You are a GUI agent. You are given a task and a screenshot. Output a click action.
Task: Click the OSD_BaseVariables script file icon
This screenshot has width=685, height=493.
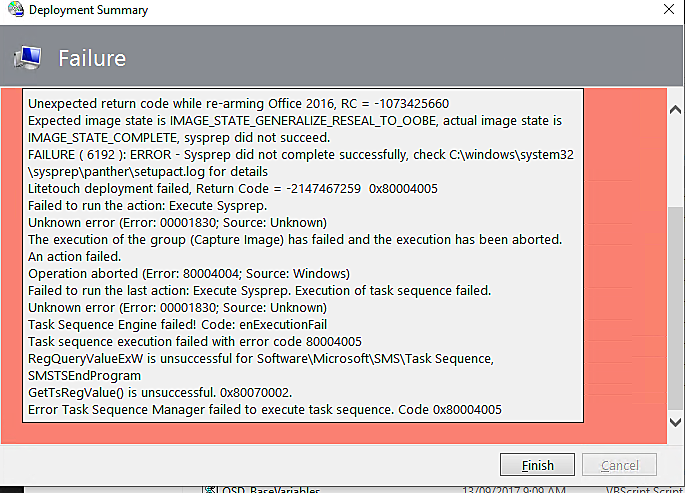[x=210, y=490]
